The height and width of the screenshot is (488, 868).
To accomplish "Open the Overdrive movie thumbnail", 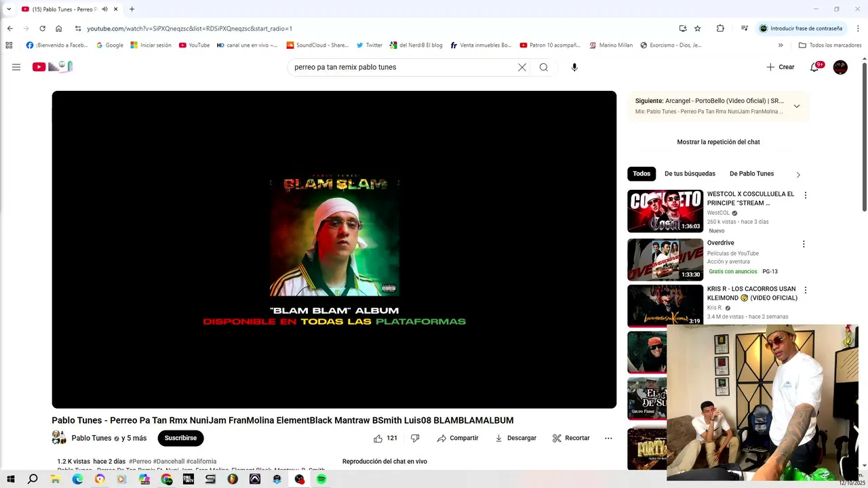I will coord(665,260).
